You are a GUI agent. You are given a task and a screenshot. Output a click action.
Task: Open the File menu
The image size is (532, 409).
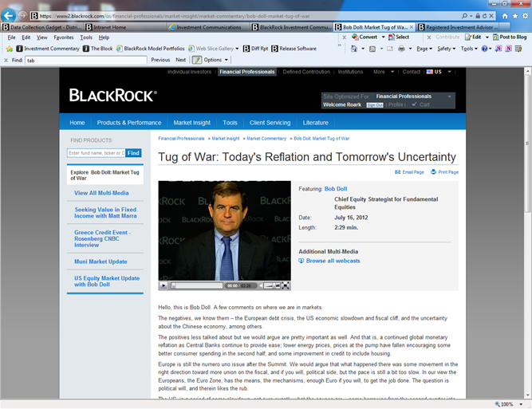click(x=11, y=37)
